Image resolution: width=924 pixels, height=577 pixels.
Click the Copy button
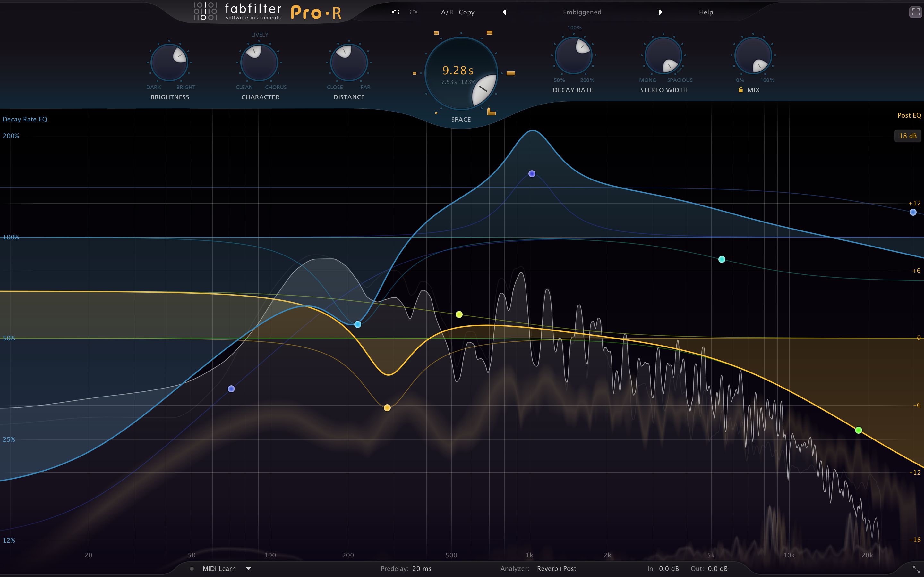click(x=466, y=12)
